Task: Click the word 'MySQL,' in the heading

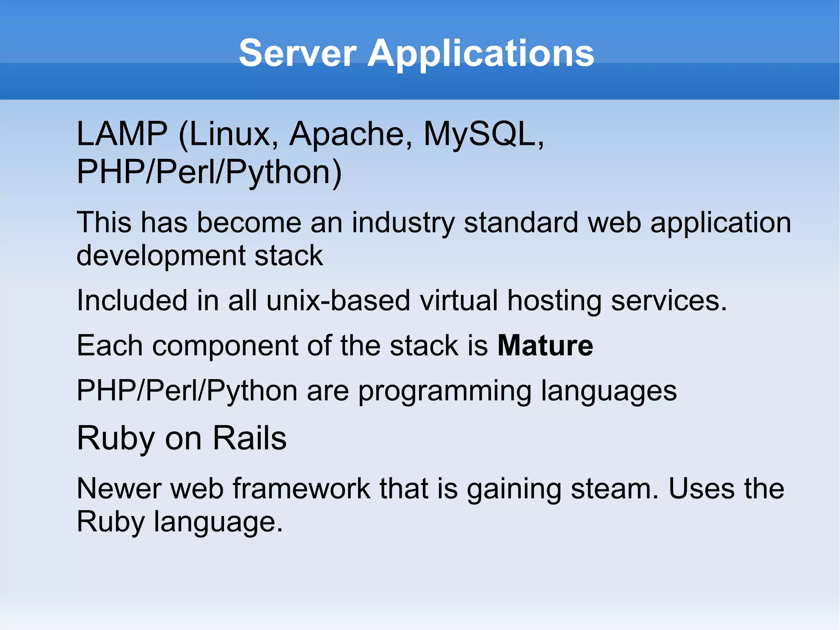Action: click(x=483, y=134)
